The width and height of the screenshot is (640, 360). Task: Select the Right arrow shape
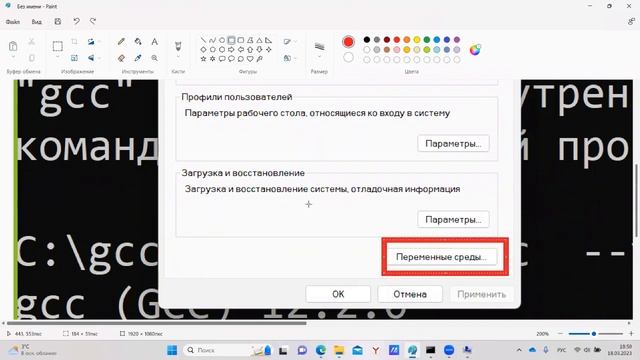231,49
